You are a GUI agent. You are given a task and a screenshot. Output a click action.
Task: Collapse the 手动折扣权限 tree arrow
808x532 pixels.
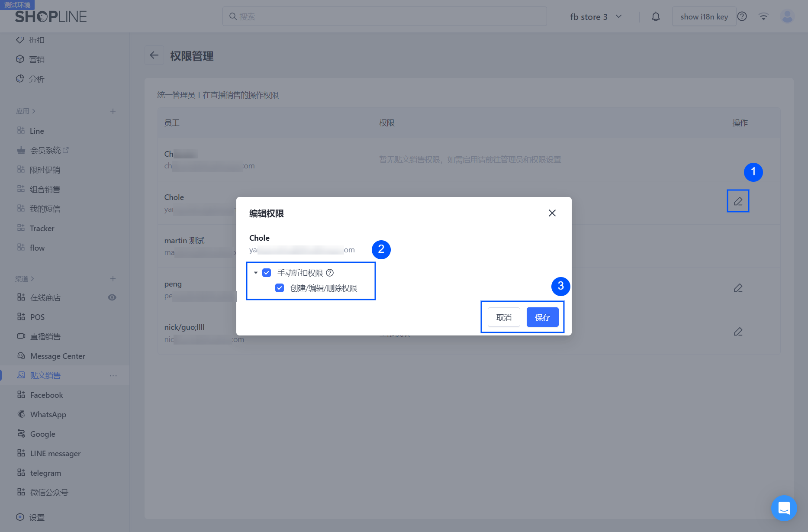[x=256, y=273]
